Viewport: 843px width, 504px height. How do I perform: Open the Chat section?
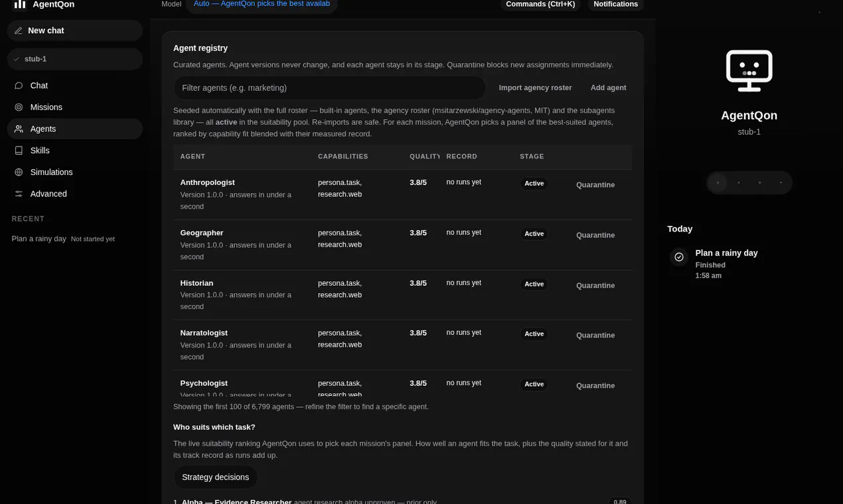(x=75, y=86)
